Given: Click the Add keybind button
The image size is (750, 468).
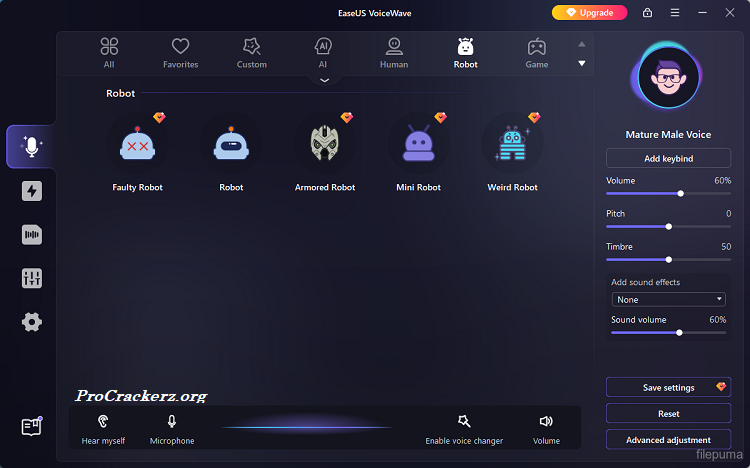Looking at the screenshot, I should click(x=668, y=158).
